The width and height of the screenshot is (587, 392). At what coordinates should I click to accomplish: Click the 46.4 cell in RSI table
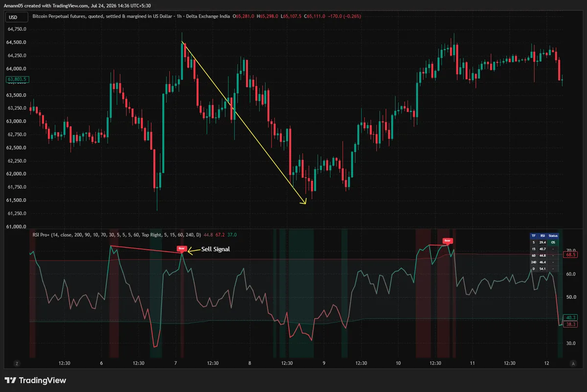point(542,262)
